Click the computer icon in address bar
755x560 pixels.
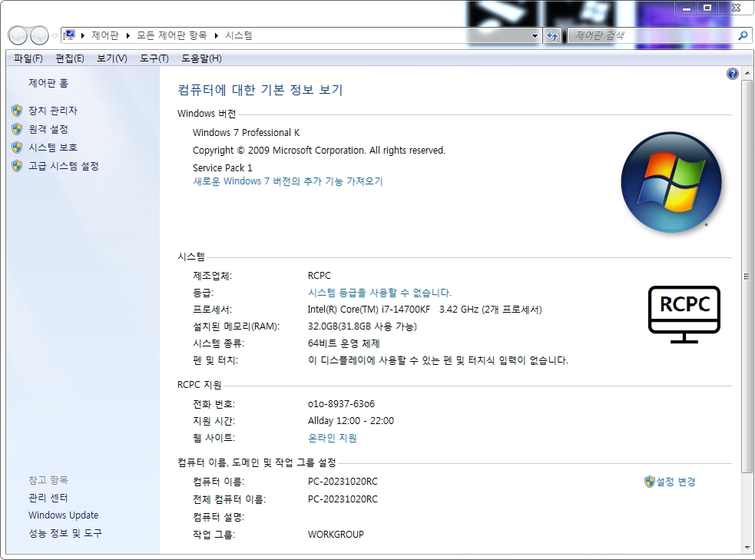69,35
